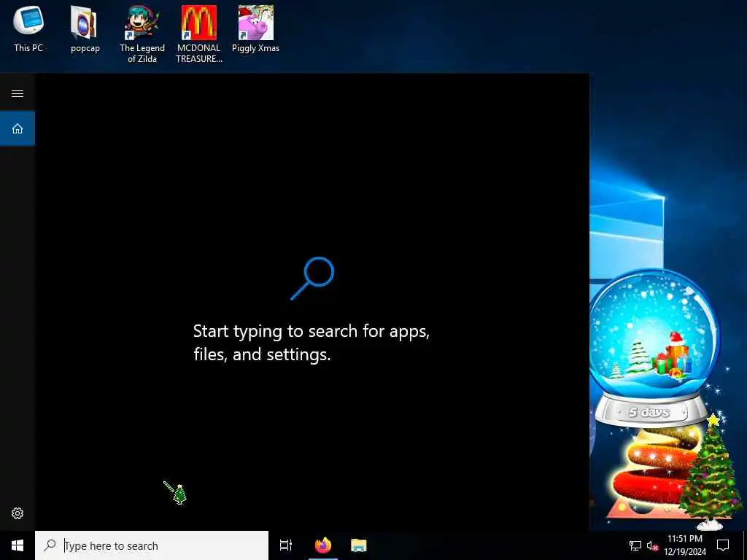This screenshot has width=747, height=560.
Task: Launch The Legend of Zilda shortcut
Action: (x=142, y=34)
